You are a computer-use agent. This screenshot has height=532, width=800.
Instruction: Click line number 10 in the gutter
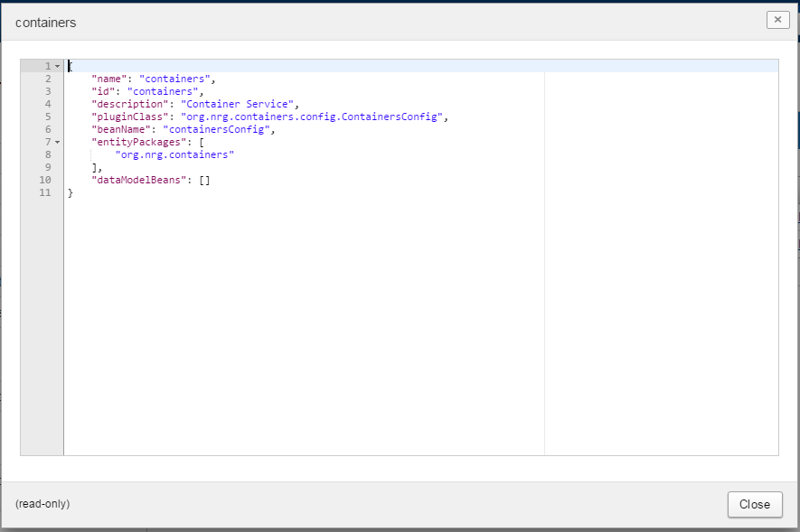click(x=45, y=180)
